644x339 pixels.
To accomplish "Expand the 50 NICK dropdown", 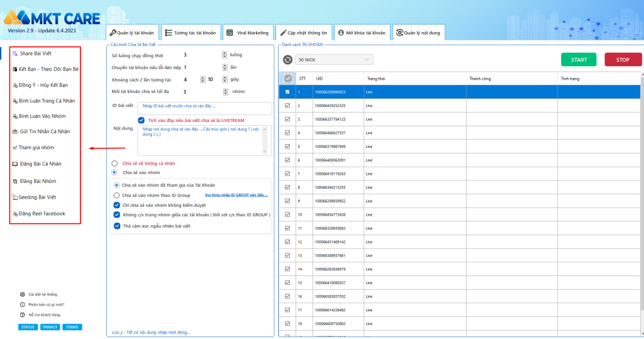I will (x=335, y=60).
